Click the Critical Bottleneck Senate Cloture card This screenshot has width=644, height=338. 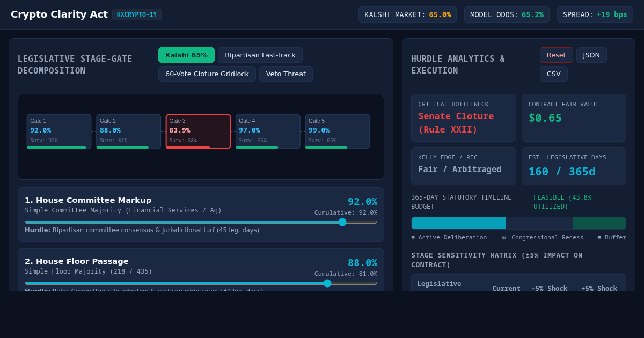[x=464, y=118]
